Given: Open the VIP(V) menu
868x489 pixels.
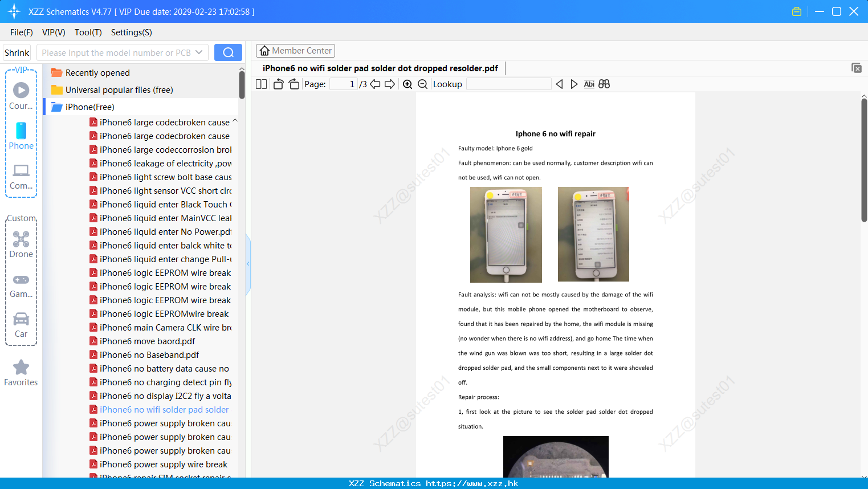Looking at the screenshot, I should [54, 32].
